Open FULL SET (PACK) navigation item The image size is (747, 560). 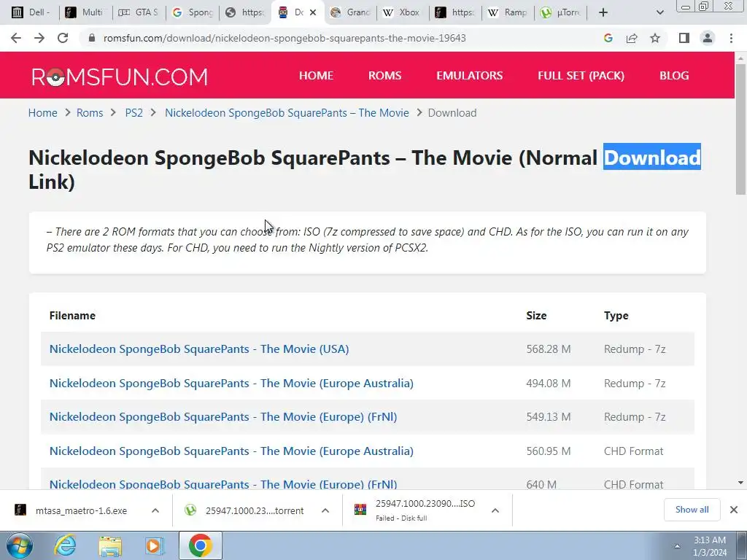[581, 76]
